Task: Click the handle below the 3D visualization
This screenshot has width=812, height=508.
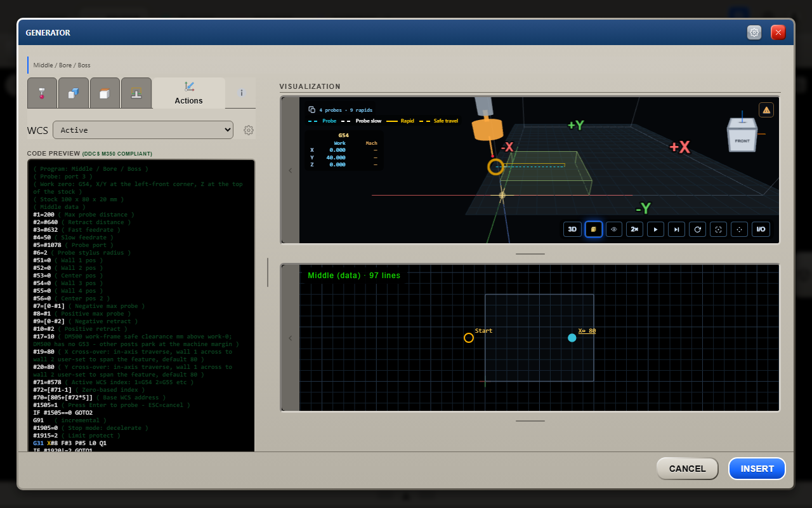Action: tap(530, 253)
